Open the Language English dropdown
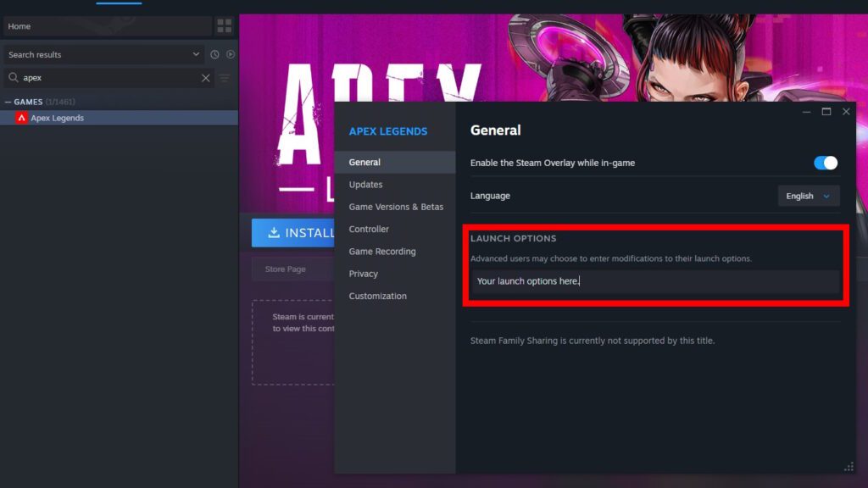868x488 pixels. pyautogui.click(x=808, y=196)
